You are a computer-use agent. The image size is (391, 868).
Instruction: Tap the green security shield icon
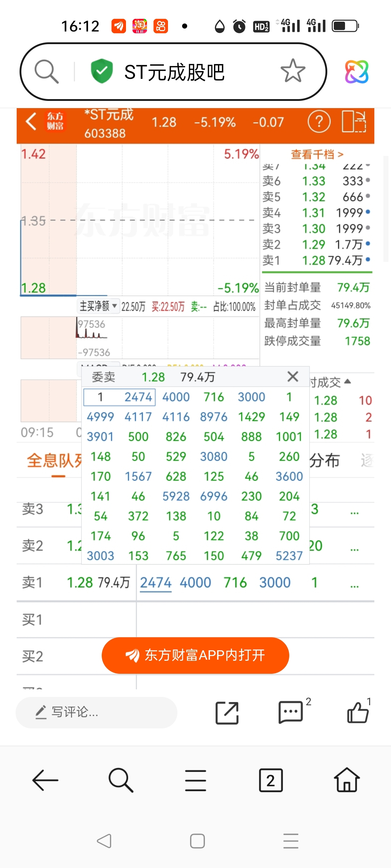tap(102, 71)
